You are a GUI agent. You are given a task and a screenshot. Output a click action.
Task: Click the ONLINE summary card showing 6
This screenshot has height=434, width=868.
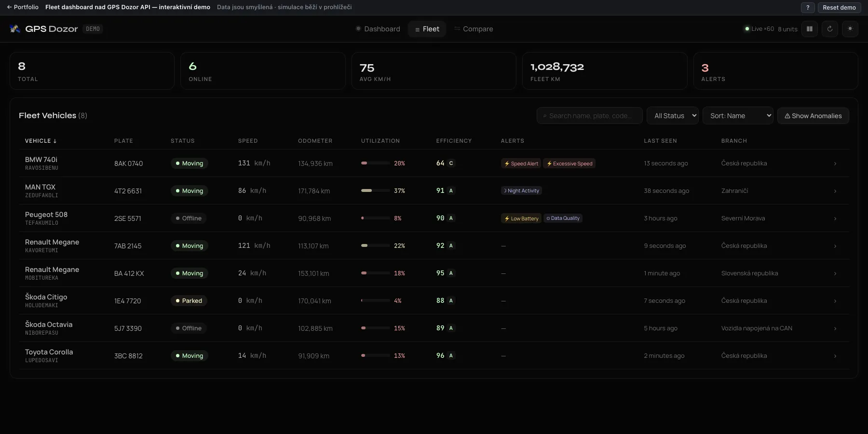(263, 71)
